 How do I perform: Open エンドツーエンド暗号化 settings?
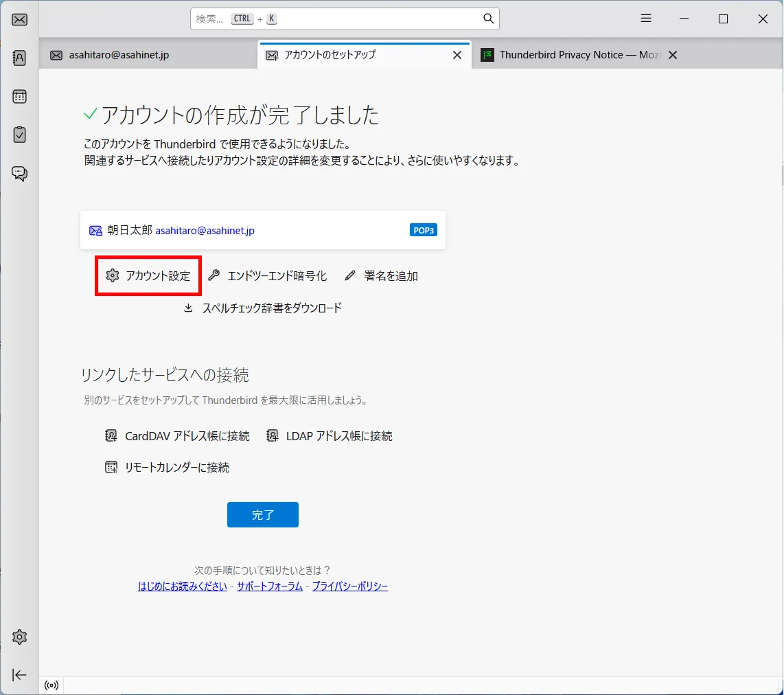(268, 275)
